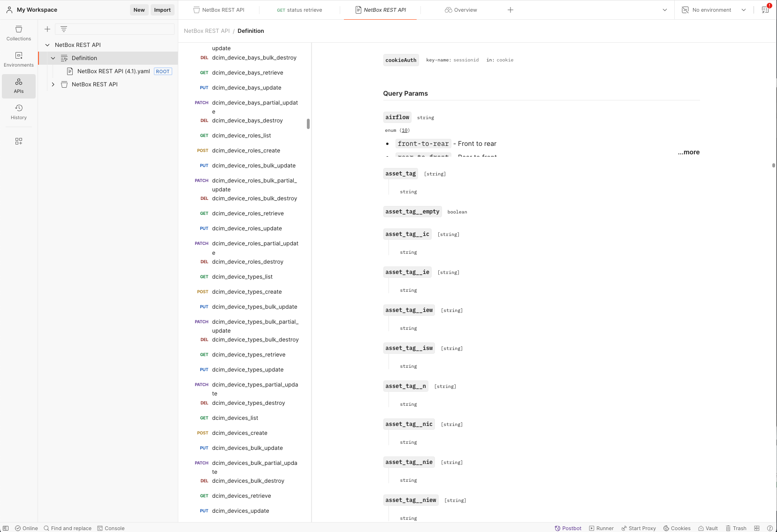Open the notifications icon with red badge

(765, 10)
